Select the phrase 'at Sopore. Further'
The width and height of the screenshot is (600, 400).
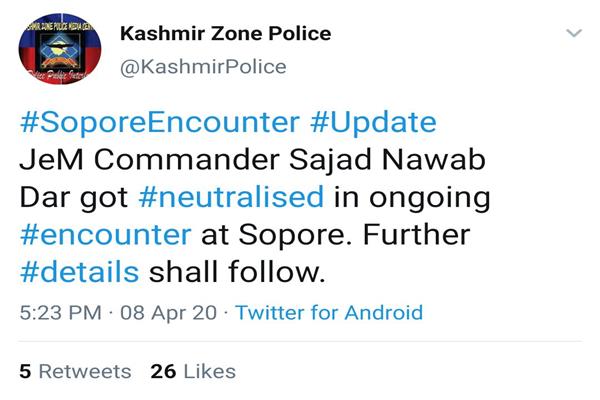coord(336,235)
